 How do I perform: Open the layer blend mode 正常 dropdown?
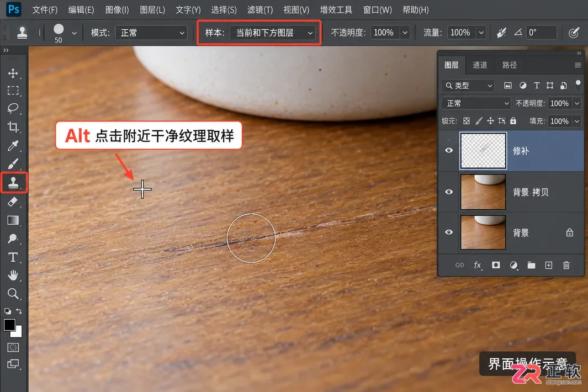476,103
